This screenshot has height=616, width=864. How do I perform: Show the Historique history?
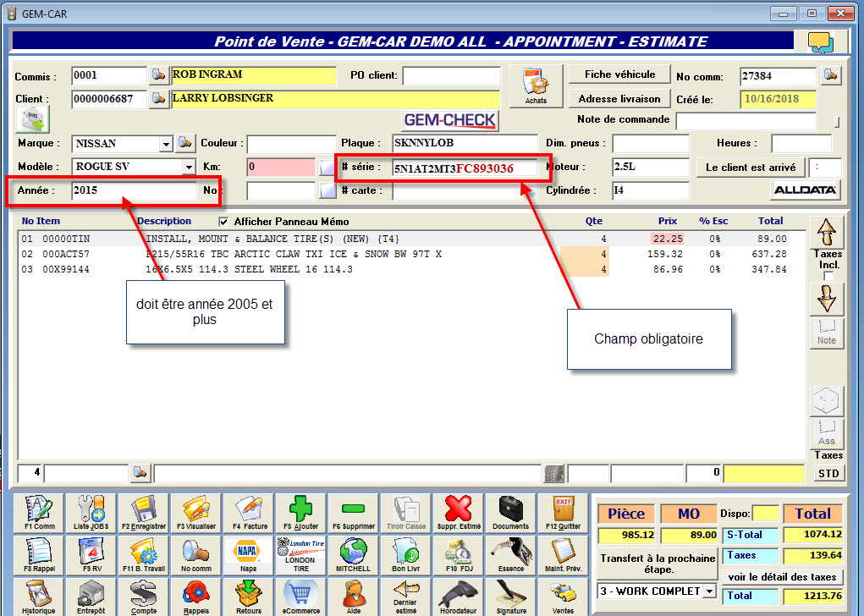point(39,597)
